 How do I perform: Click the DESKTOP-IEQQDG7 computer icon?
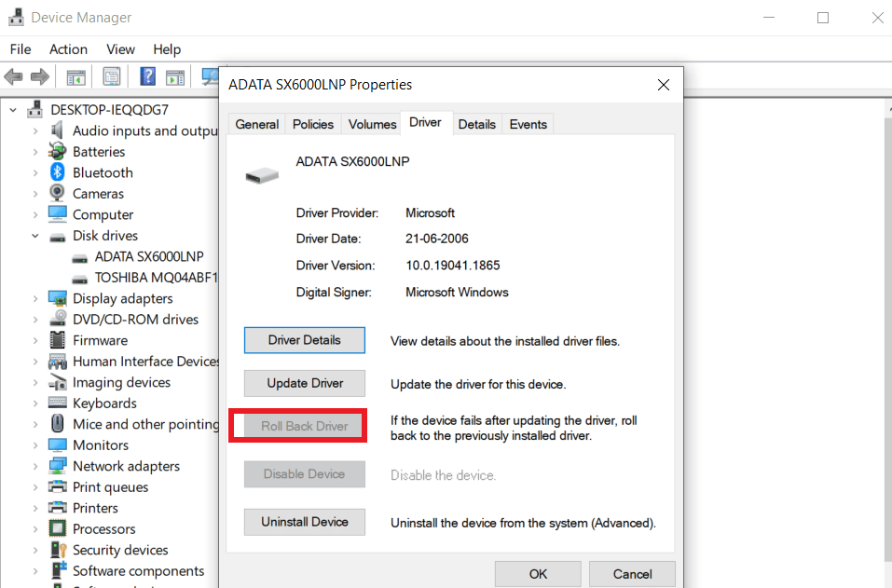pos(34,109)
